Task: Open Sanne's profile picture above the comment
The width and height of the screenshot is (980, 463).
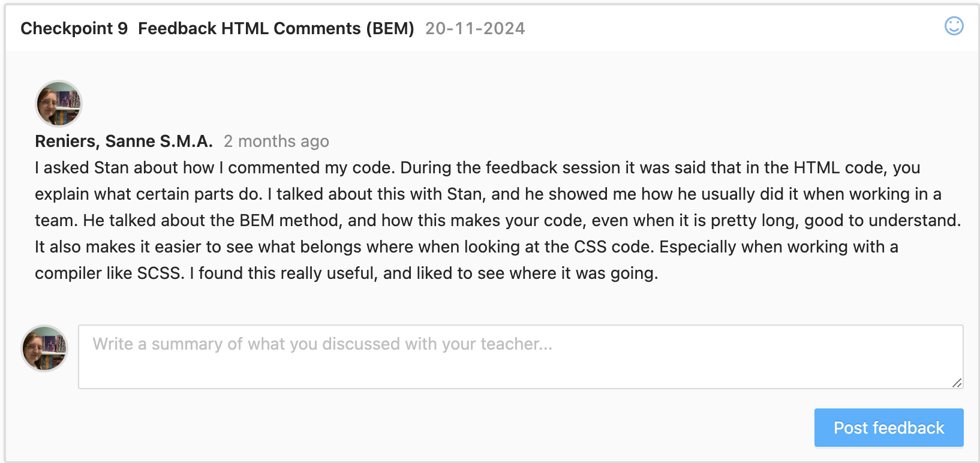Action: (59, 104)
